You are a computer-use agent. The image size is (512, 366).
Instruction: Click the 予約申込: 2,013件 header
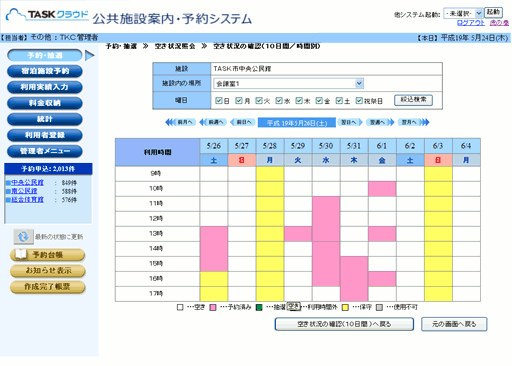[48, 169]
